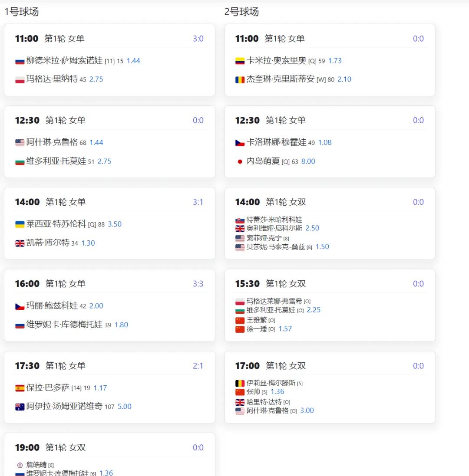The width and height of the screenshot is (469, 476).
Task: Click the Colombian flag next to 卡米拉·奥索里奥
Action: [x=240, y=61]
